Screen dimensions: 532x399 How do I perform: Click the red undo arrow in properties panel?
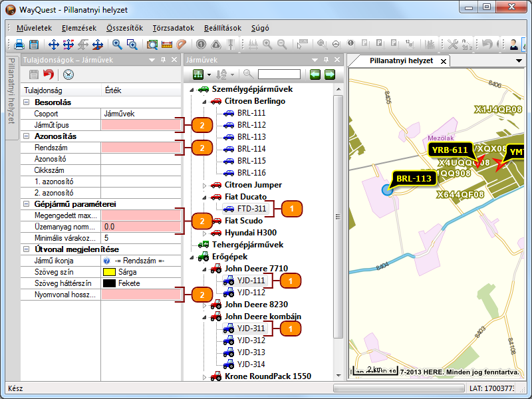tap(48, 74)
